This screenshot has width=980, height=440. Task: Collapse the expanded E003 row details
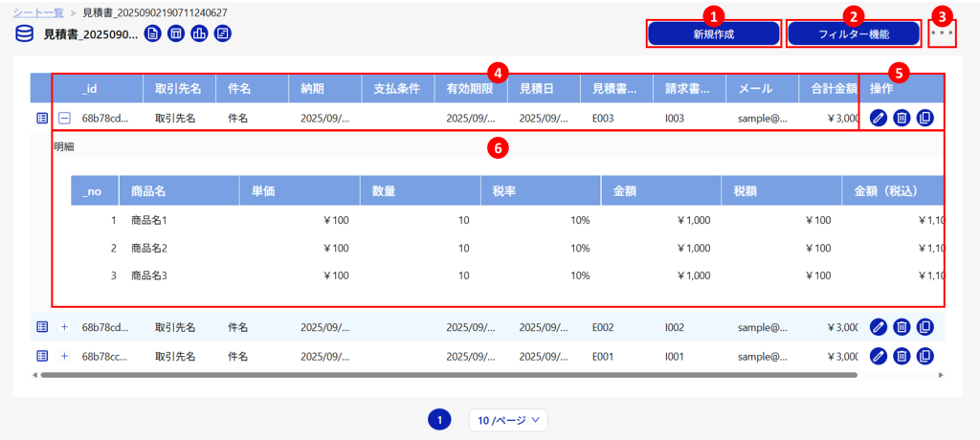(x=65, y=119)
